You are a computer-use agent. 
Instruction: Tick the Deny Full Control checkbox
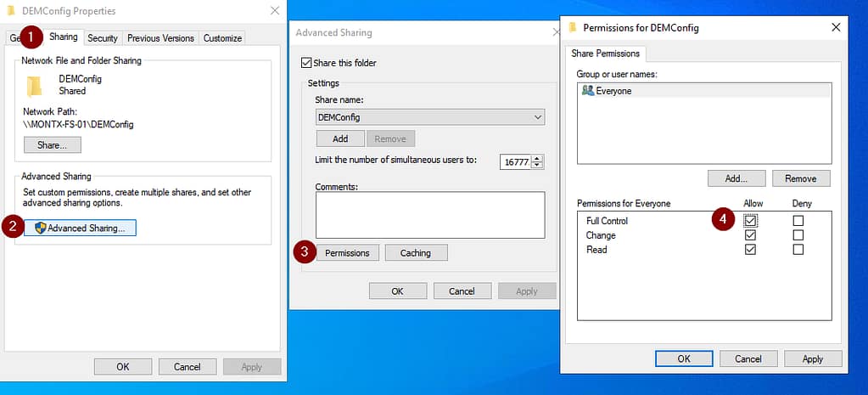pyautogui.click(x=798, y=221)
